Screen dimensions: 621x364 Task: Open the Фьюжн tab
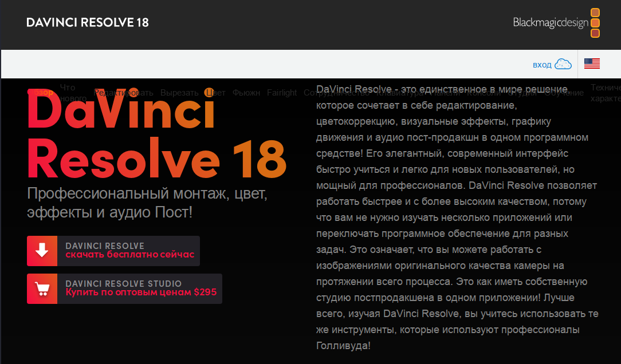point(246,93)
